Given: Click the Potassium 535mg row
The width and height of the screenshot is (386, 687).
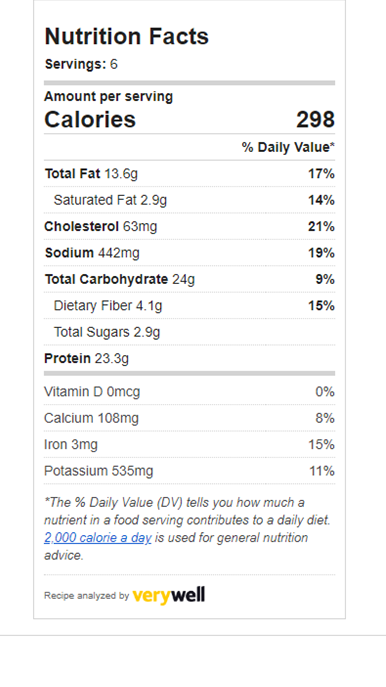Looking at the screenshot, I should 189,471.
